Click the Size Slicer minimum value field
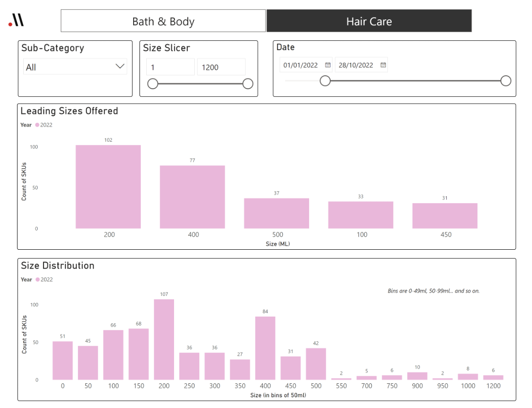This screenshot has width=532, height=408. tap(170, 67)
